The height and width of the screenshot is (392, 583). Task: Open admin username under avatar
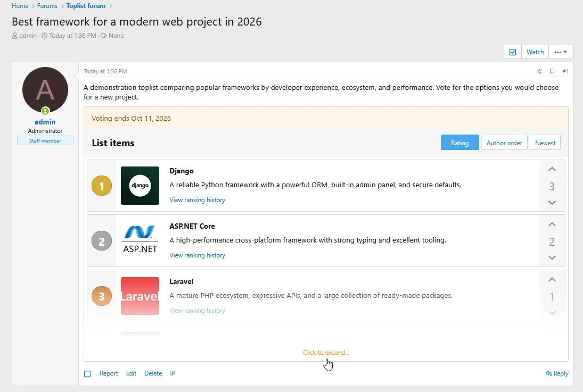pos(45,122)
